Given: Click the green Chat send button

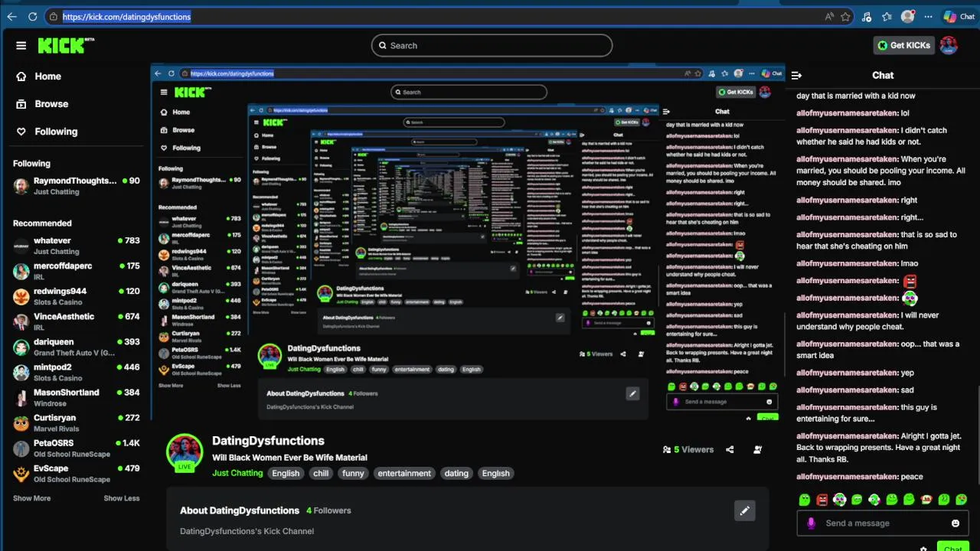Looking at the screenshot, I should [953, 546].
